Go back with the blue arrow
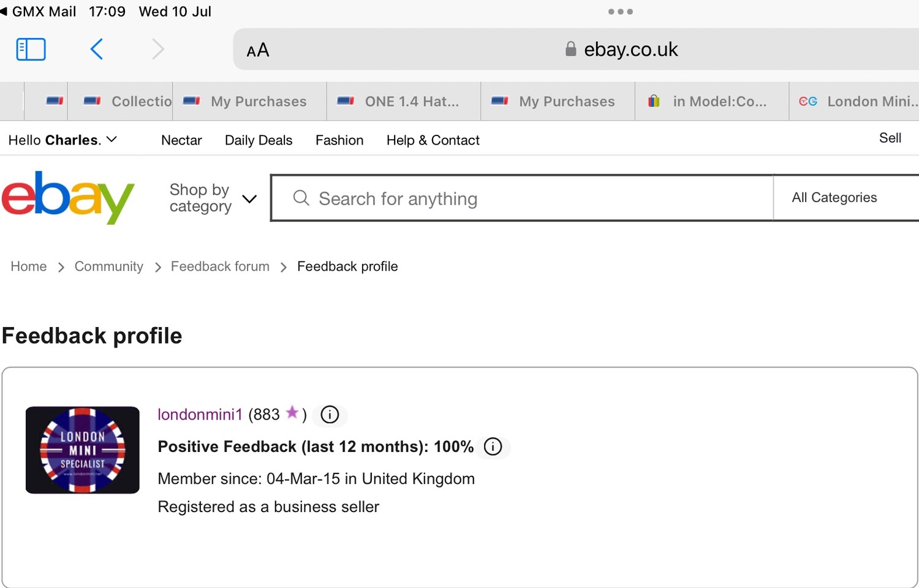Screen dimensions: 919x588 [96, 49]
